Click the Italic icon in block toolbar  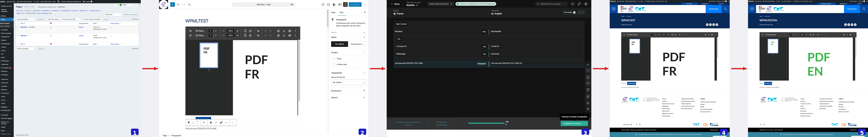(x=216, y=123)
